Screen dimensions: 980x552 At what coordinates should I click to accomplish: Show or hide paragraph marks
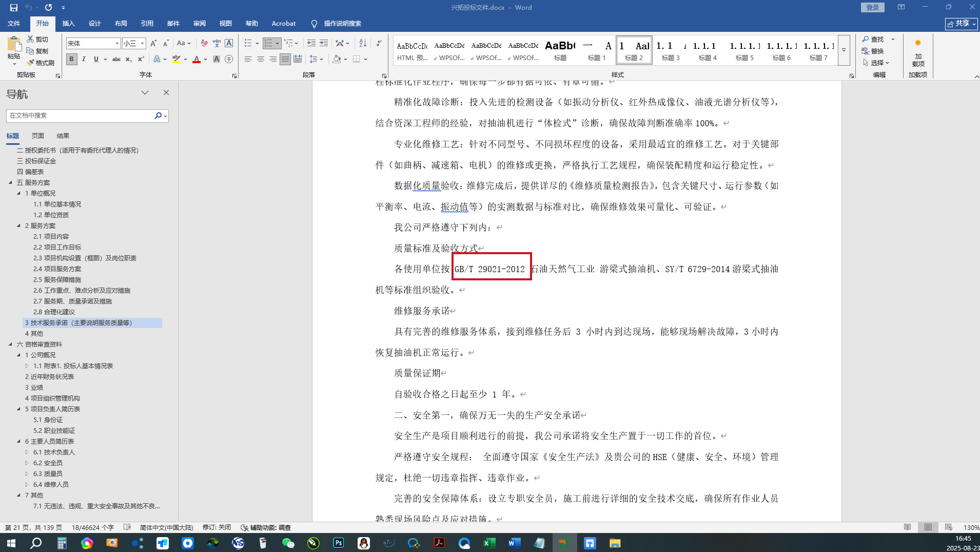[x=379, y=44]
